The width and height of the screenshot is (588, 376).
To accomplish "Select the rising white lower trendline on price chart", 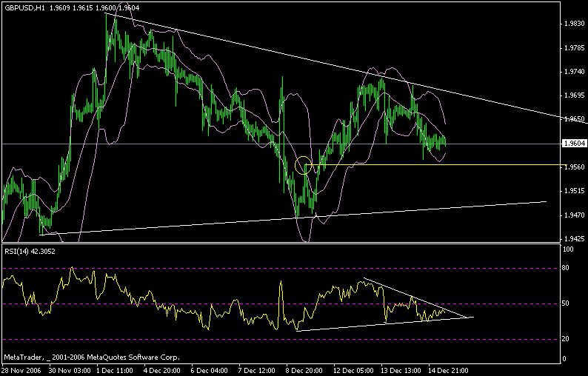I will 293,218.
